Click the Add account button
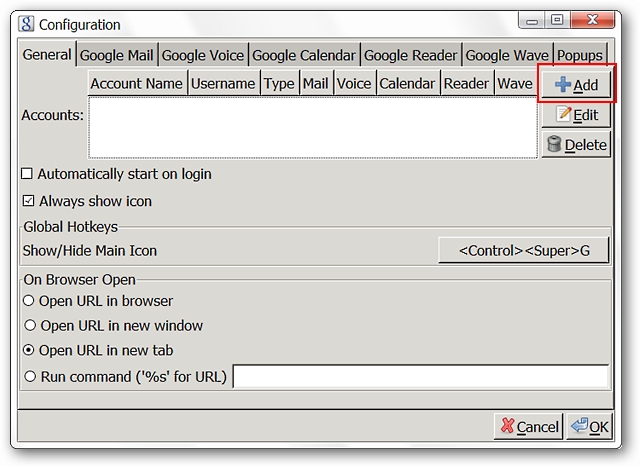This screenshot has height=467, width=640. click(x=576, y=85)
